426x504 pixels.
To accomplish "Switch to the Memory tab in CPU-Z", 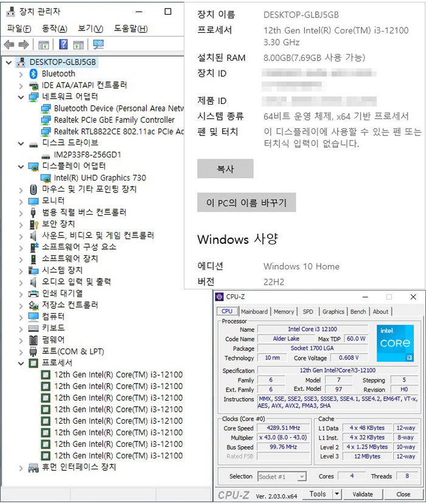I will click(284, 311).
